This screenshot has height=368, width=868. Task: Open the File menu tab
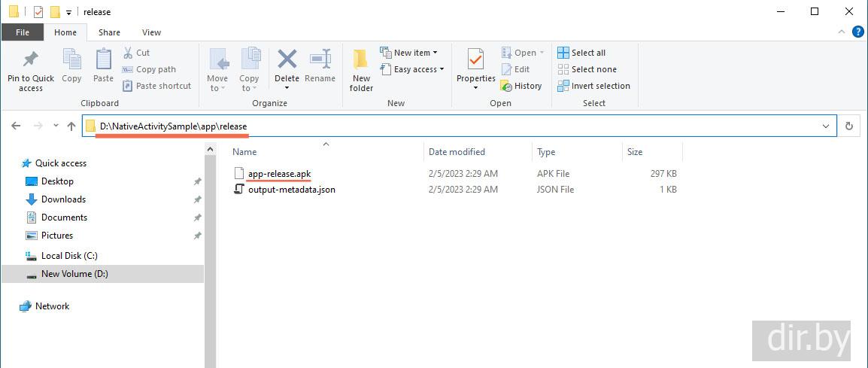click(x=23, y=32)
